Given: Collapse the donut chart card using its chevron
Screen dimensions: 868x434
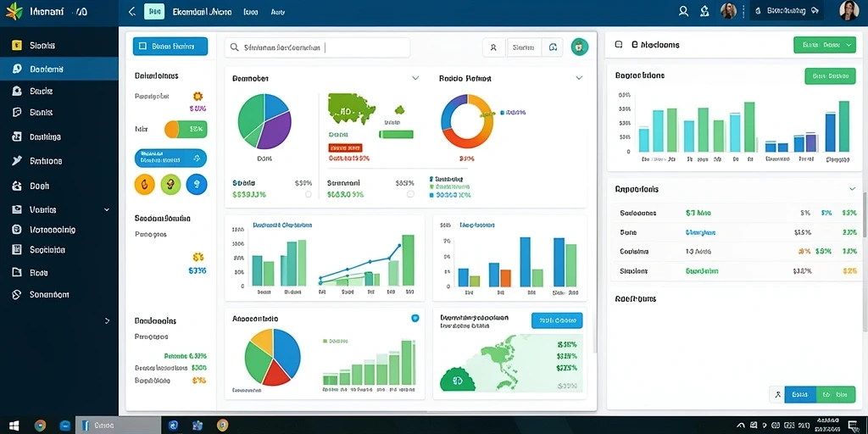Looking at the screenshot, I should pos(579,78).
